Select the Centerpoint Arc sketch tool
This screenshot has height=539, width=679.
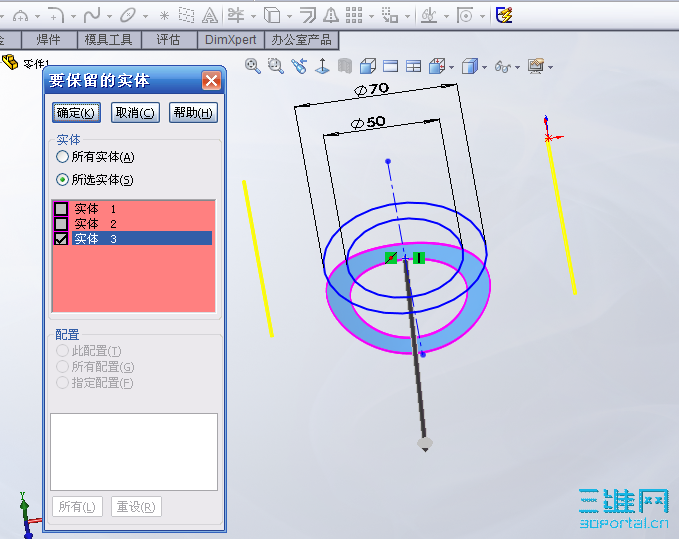point(20,16)
